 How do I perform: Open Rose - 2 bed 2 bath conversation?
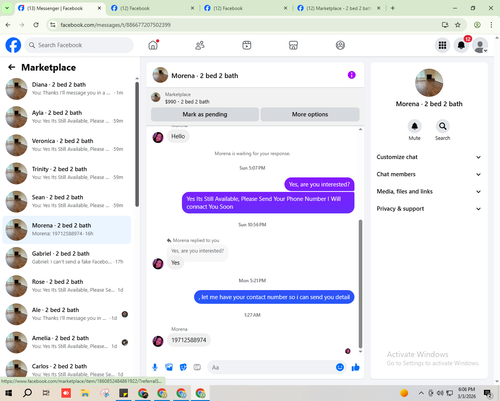[67, 286]
